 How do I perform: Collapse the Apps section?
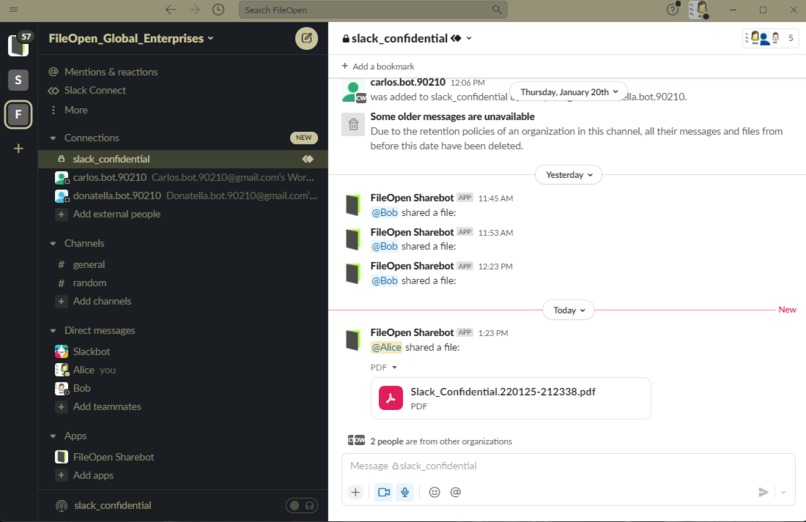[53, 436]
